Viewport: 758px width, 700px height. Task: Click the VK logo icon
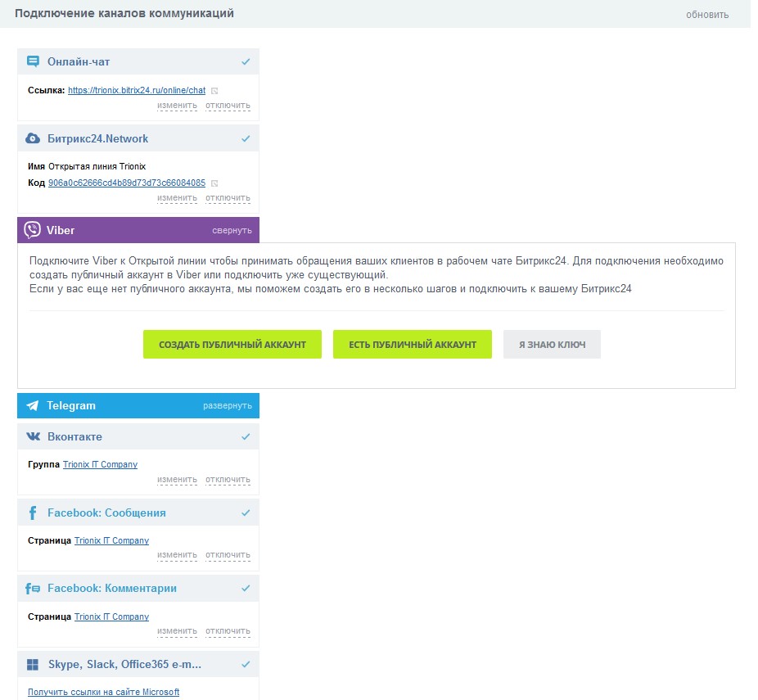(33, 436)
